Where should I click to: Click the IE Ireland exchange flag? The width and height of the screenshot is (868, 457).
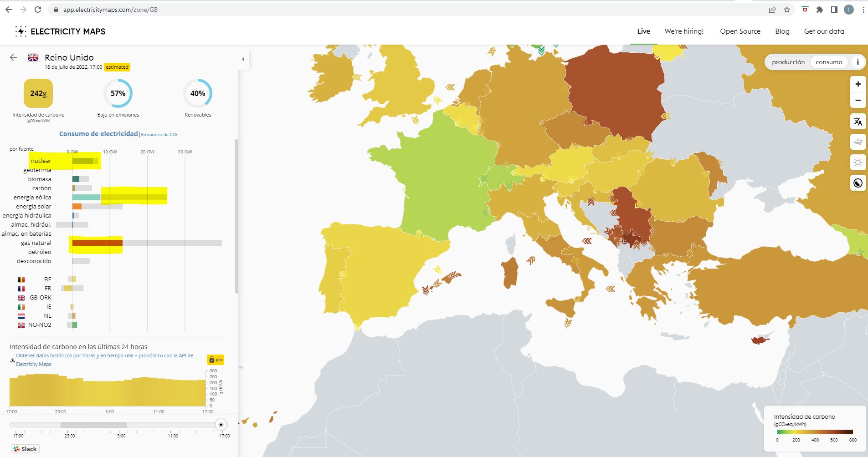point(21,307)
